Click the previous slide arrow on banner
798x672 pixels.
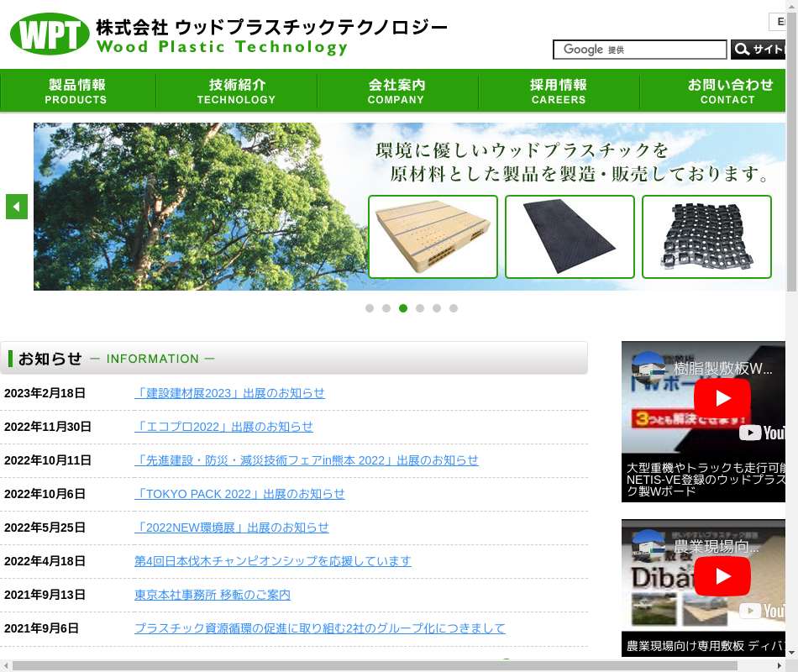click(17, 207)
